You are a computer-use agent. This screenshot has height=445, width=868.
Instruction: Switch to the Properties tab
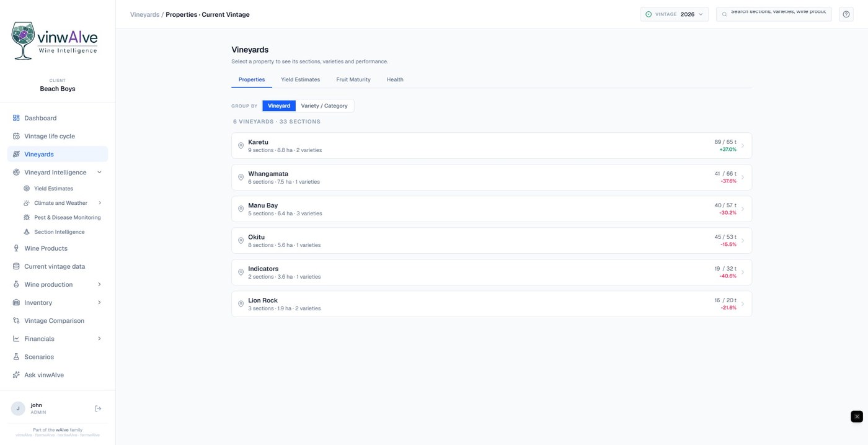[x=252, y=79]
